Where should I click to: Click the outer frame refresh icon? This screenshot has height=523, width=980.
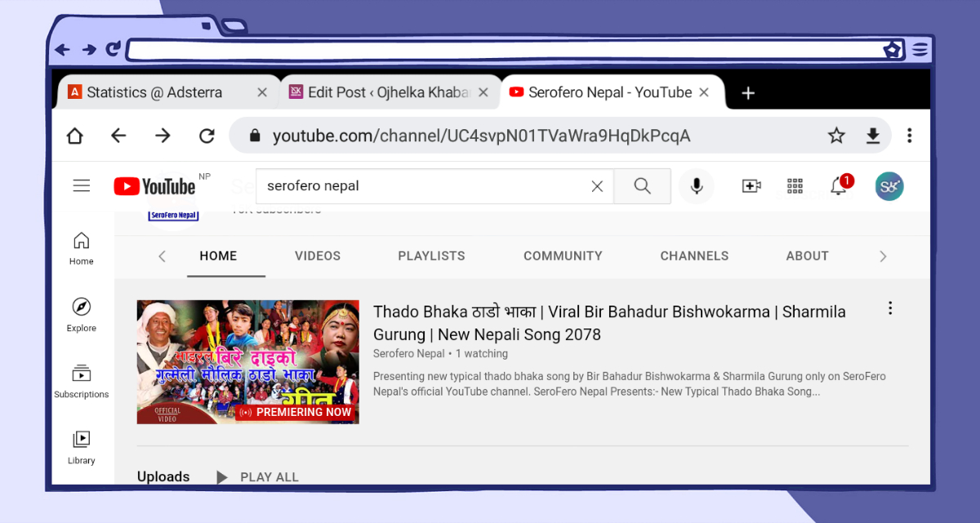point(114,49)
